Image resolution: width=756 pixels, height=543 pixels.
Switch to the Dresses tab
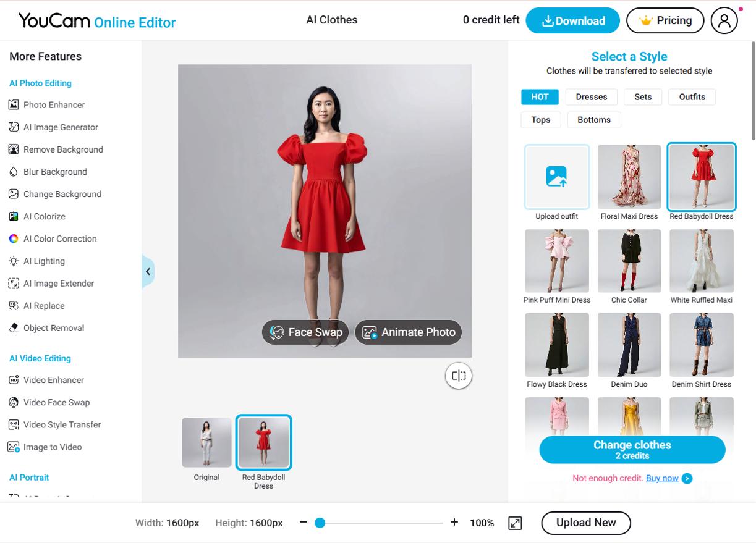click(x=591, y=97)
